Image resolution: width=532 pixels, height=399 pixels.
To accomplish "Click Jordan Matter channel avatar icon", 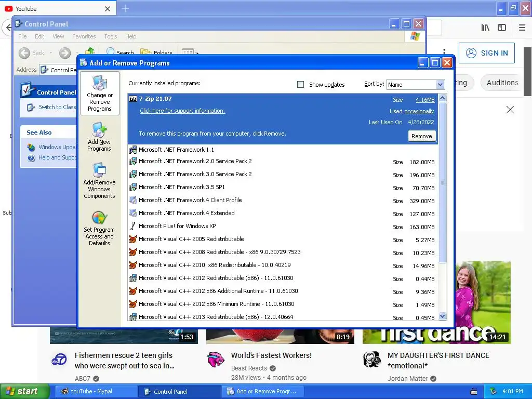I will [372, 360].
